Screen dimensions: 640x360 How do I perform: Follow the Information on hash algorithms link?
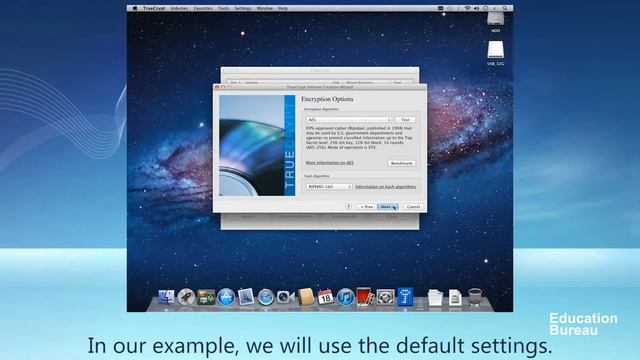[x=386, y=187]
